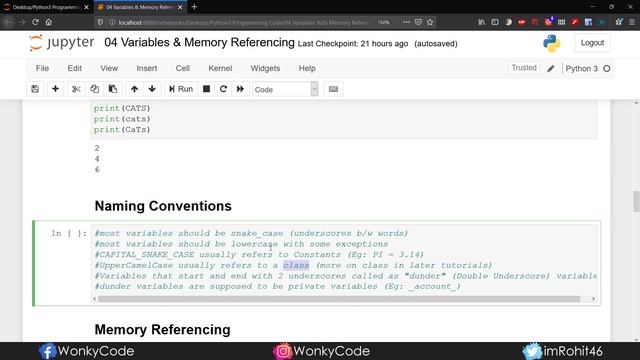Move selected cell down arrow
This screenshot has height=360, width=640.
[152, 89]
